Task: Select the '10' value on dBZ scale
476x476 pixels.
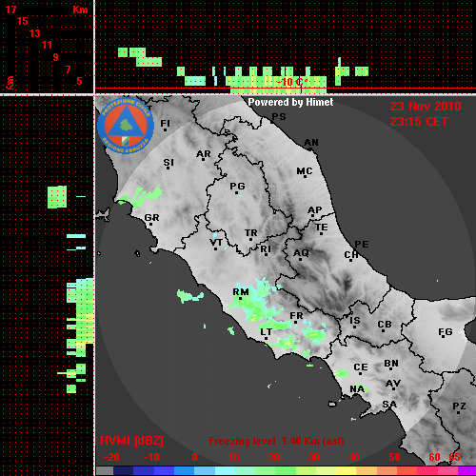Action: 234,457
